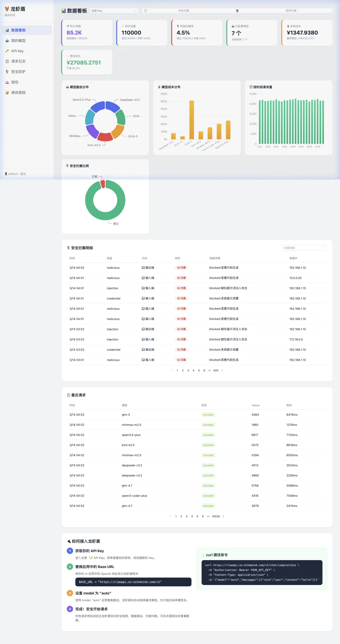This screenshot has height=644, width=340.
Task: Open 请求日志 menu item
Action: [x=27, y=61]
